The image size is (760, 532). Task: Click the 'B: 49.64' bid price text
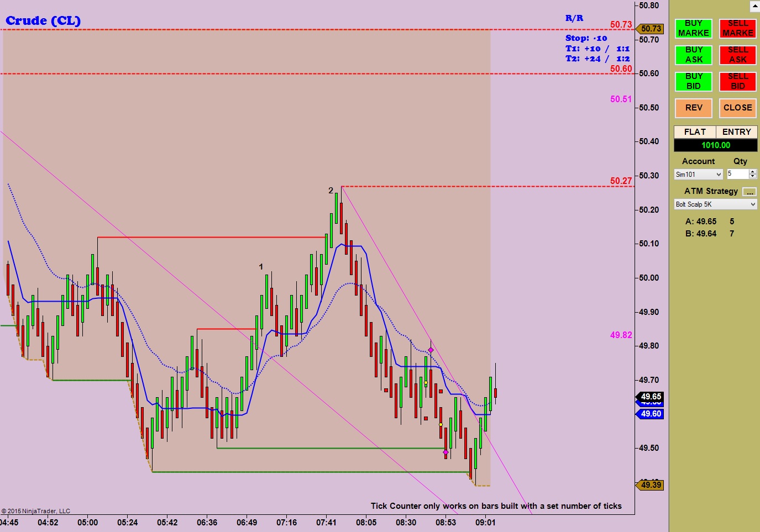pos(701,234)
